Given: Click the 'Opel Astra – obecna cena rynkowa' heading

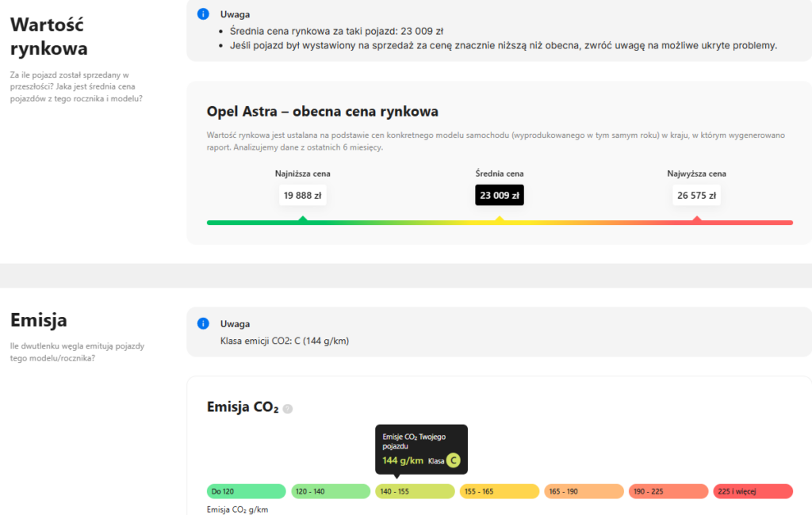Looking at the screenshot, I should pyautogui.click(x=323, y=112).
